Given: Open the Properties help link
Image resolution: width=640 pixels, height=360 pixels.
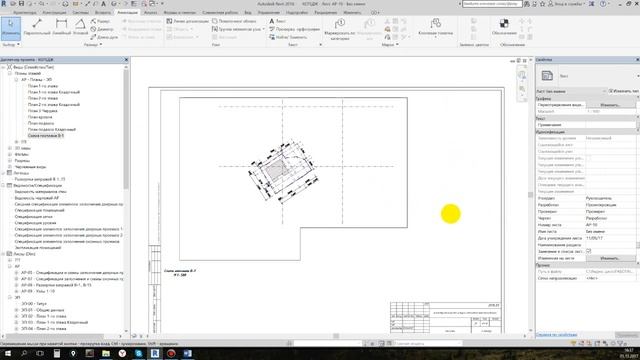Looking at the screenshot, I should [x=556, y=335].
